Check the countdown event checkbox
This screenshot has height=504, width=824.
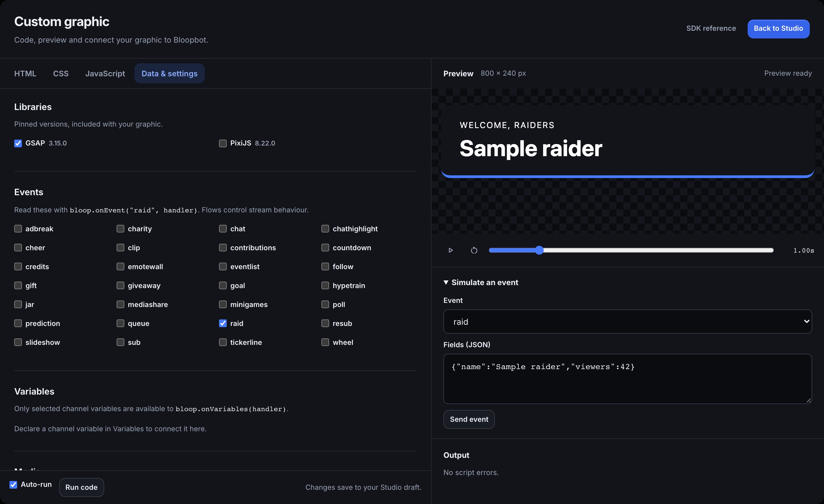(325, 248)
